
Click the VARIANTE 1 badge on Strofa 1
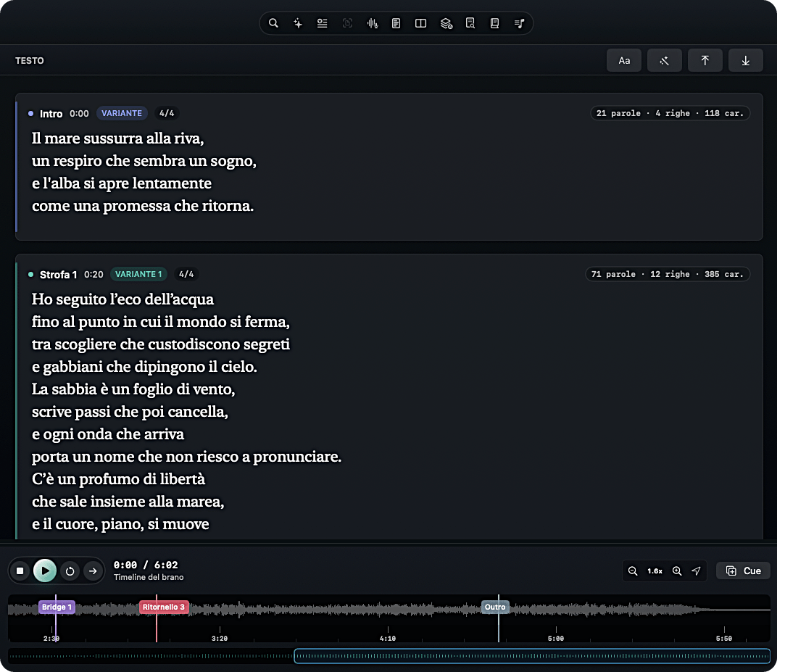(138, 274)
